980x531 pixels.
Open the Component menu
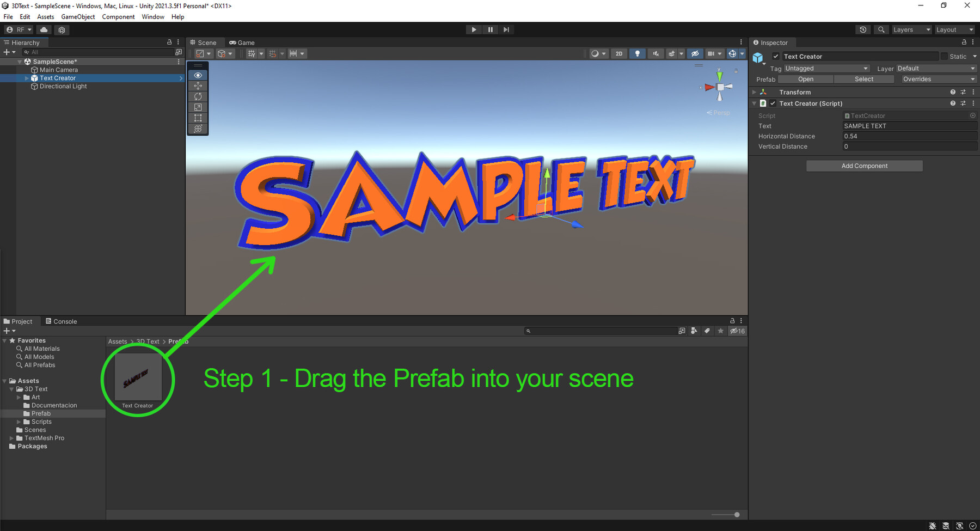(x=118, y=17)
